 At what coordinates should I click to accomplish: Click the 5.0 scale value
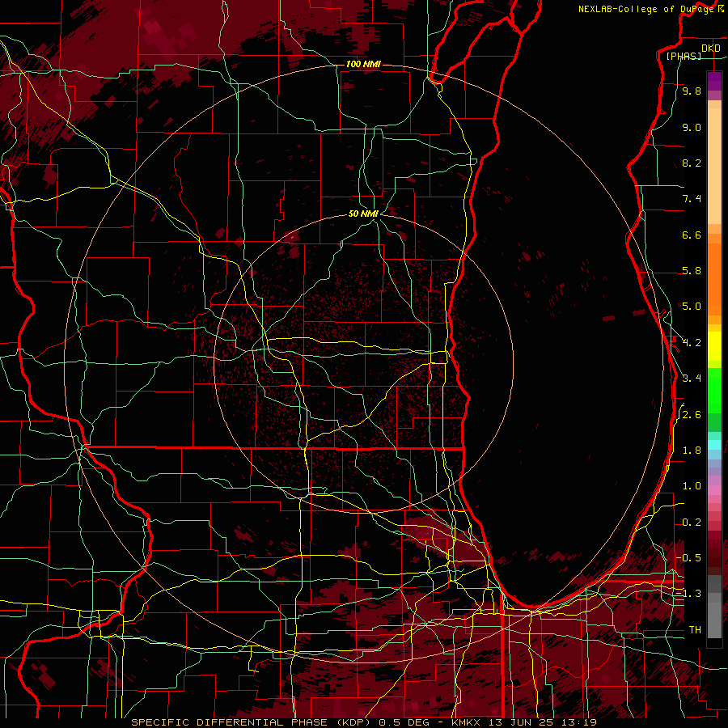point(692,307)
